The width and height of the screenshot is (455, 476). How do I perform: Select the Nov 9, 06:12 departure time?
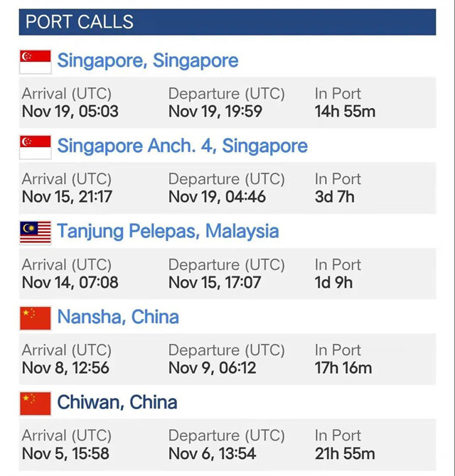click(x=212, y=368)
